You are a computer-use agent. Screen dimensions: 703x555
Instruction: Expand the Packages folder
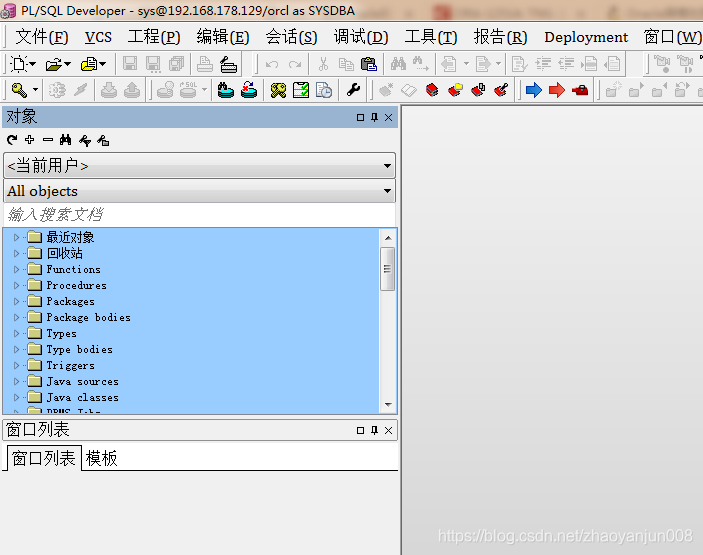coord(16,301)
